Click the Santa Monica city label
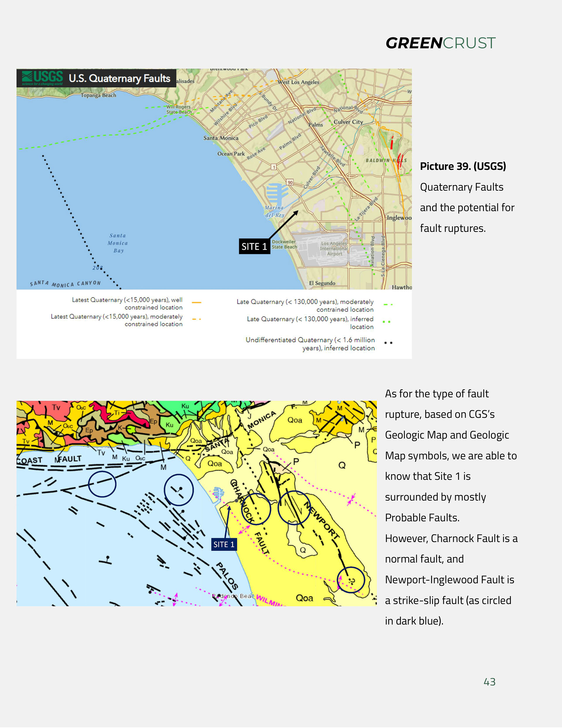 [x=221, y=138]
